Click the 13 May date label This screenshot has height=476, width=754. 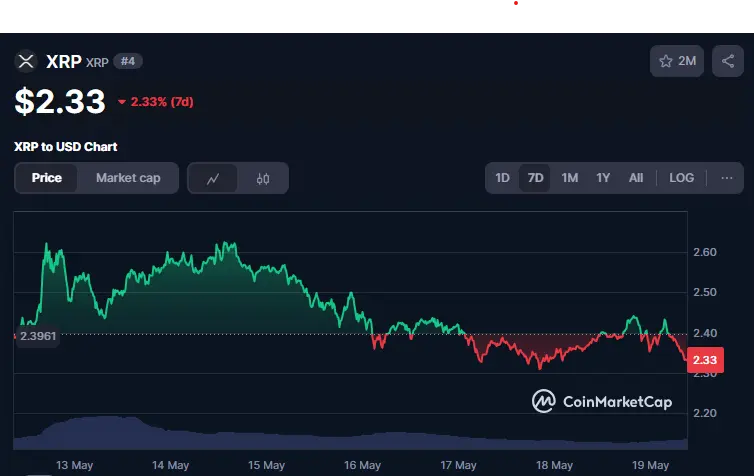pyautogui.click(x=75, y=465)
